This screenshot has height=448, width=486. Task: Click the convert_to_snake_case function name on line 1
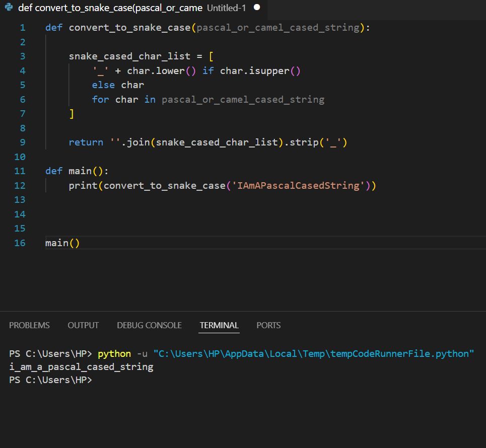(x=129, y=27)
